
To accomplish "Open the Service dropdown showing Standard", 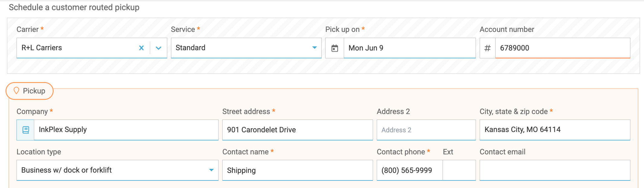I will click(246, 48).
